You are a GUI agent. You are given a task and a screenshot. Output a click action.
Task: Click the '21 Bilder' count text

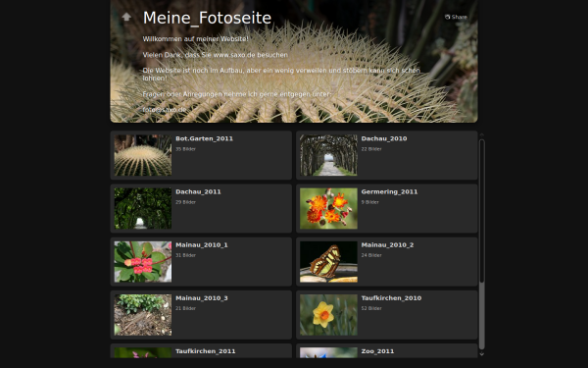click(185, 308)
